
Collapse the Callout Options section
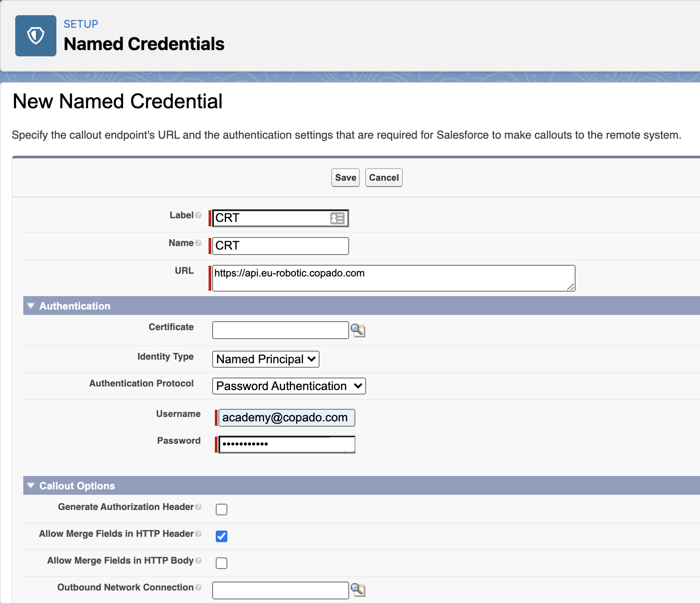coord(31,486)
